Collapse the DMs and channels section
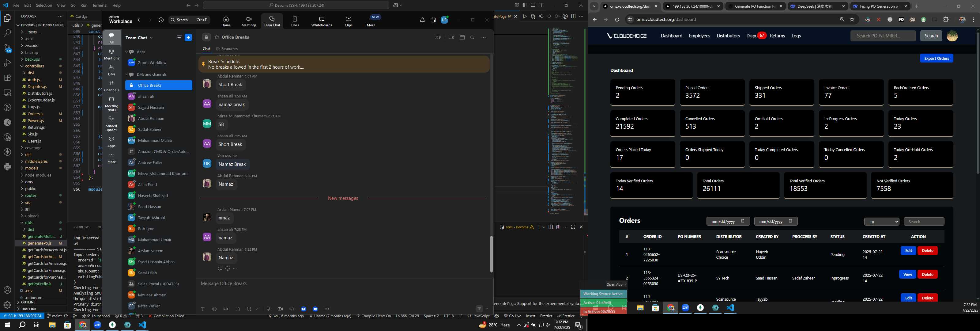The height and width of the screenshot is (331, 980). pyautogui.click(x=127, y=74)
